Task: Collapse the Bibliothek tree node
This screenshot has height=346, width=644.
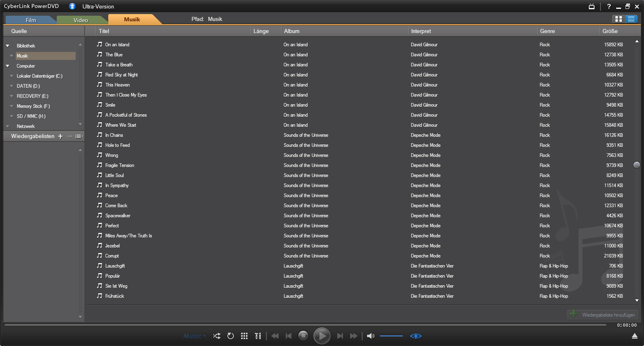Action: click(x=7, y=46)
